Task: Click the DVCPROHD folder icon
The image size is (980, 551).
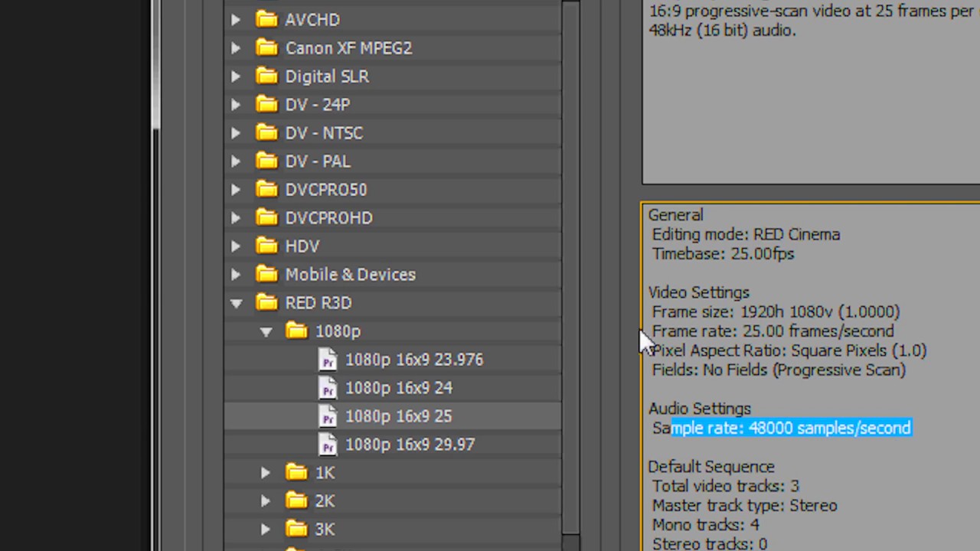Action: coord(266,217)
